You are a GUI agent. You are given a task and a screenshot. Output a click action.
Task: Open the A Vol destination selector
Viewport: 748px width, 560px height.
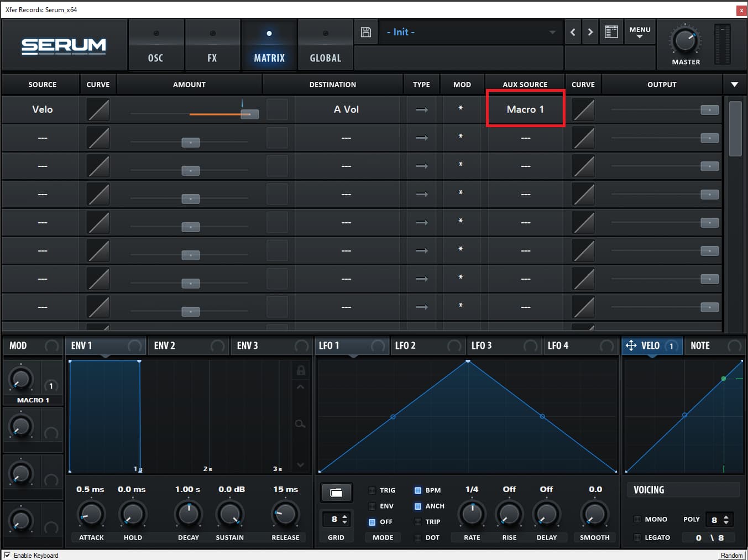[346, 109]
